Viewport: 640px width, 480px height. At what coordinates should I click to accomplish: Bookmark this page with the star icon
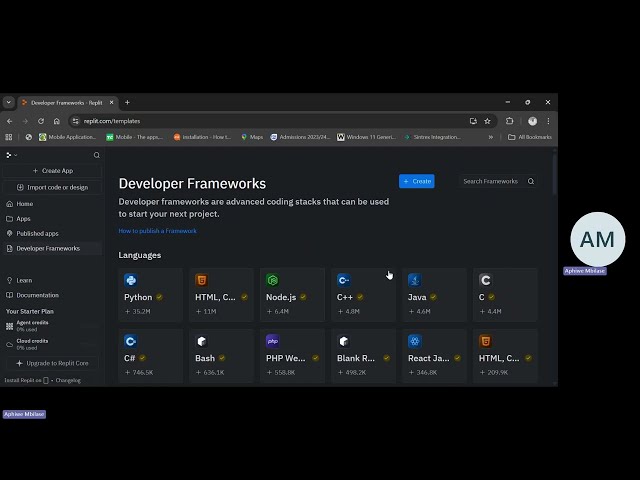coord(487,121)
